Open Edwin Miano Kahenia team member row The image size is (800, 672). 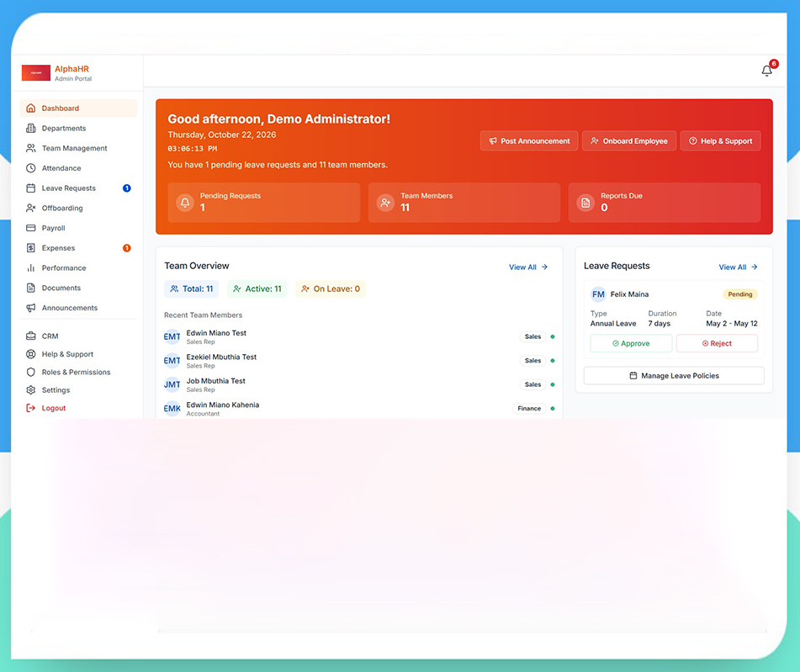359,409
